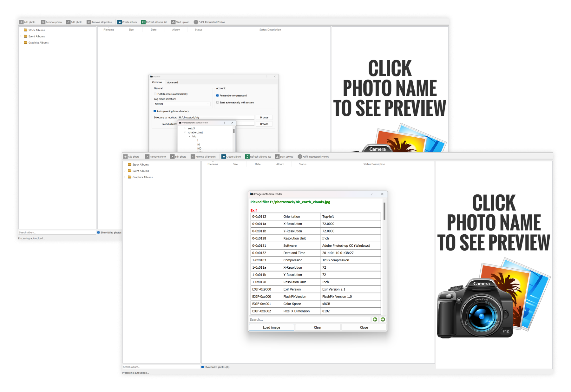The height and width of the screenshot is (392, 571).
Task: Click Remove photo in the front window toolbar
Action: click(x=155, y=157)
